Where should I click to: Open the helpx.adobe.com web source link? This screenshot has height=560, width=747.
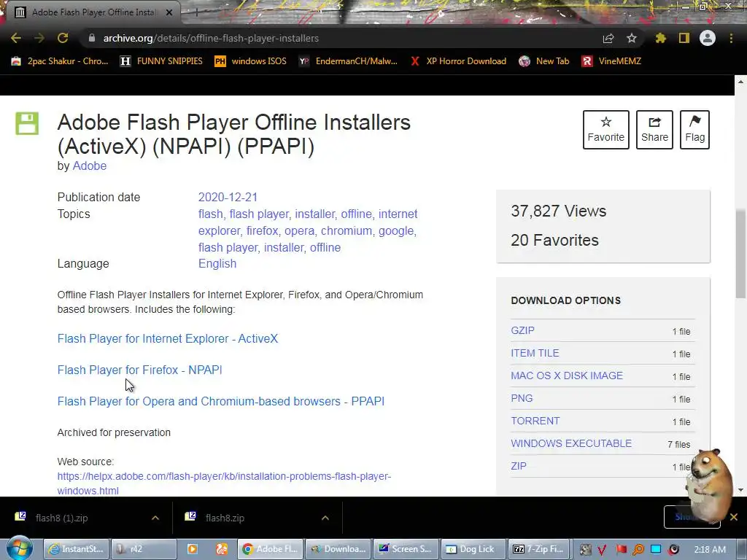coord(224,483)
